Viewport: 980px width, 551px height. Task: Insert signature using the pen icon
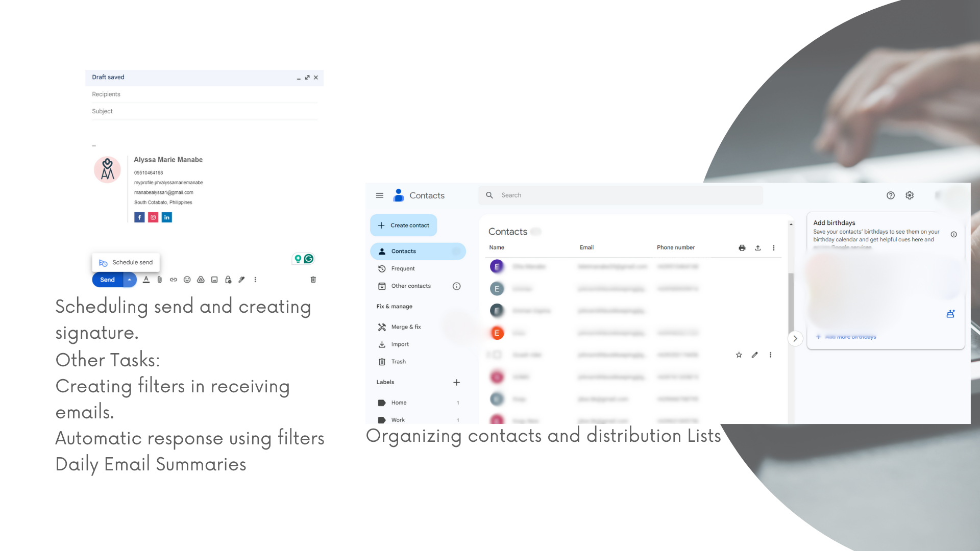(242, 280)
